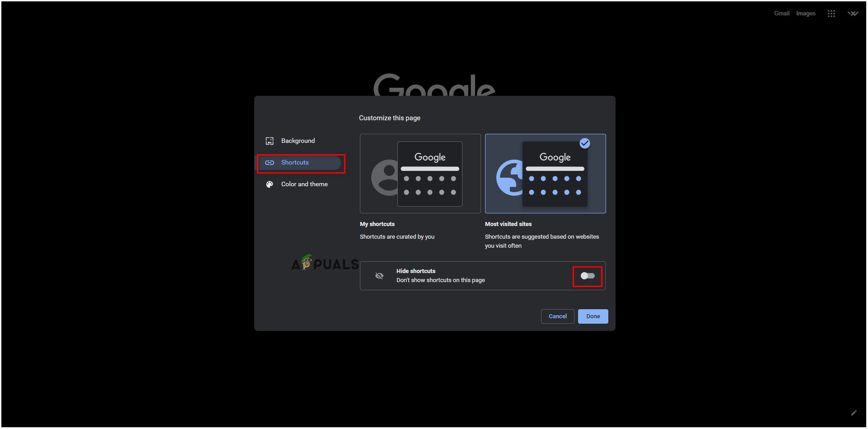This screenshot has width=868, height=429.
Task: Open the Google apps grid
Action: click(831, 14)
